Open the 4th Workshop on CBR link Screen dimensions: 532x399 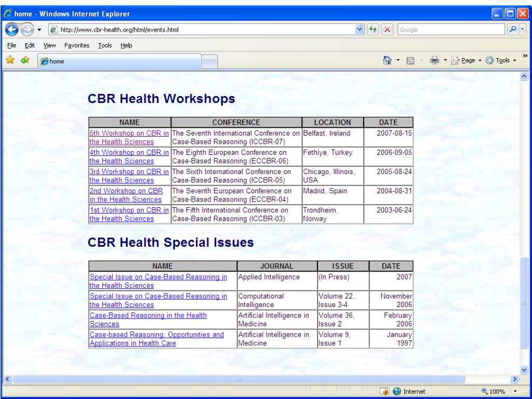pyautogui.click(x=129, y=157)
